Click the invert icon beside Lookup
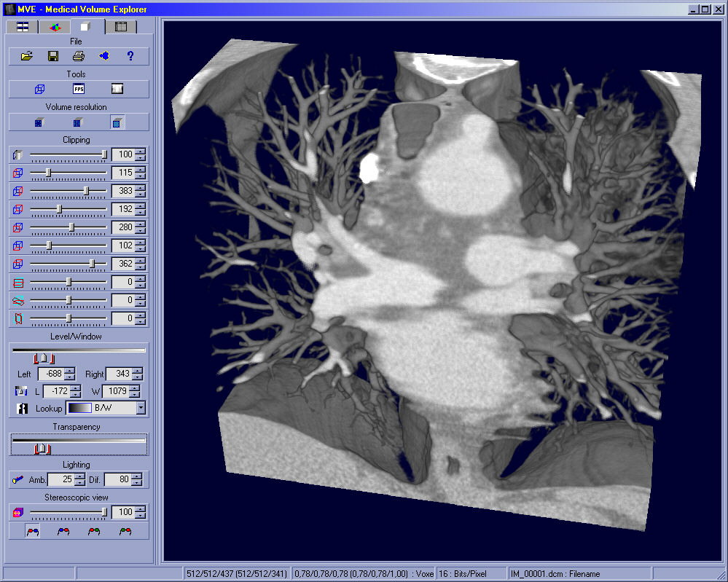Image resolution: width=728 pixels, height=582 pixels. [x=23, y=409]
